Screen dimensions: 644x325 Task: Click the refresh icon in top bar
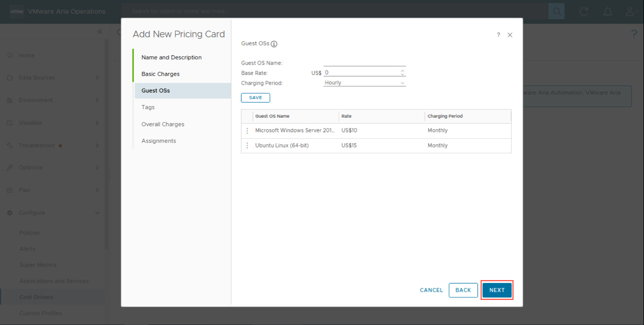tap(583, 12)
